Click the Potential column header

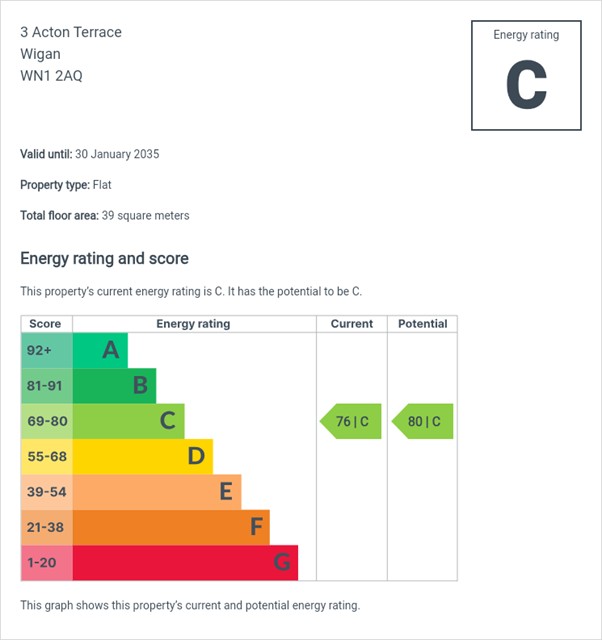pyautogui.click(x=422, y=324)
